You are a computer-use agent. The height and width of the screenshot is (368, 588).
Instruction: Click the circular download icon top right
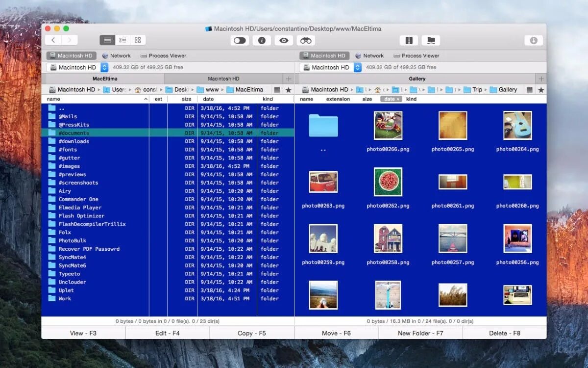tap(534, 40)
